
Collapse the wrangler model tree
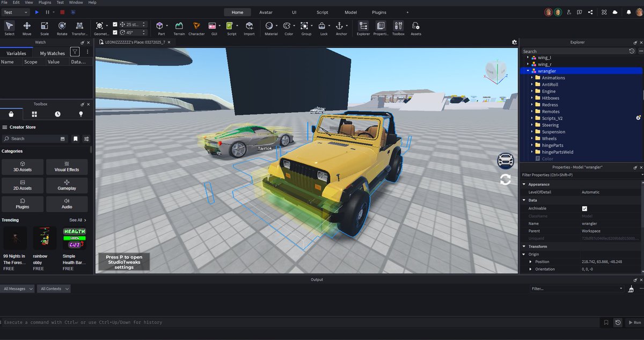(x=528, y=71)
